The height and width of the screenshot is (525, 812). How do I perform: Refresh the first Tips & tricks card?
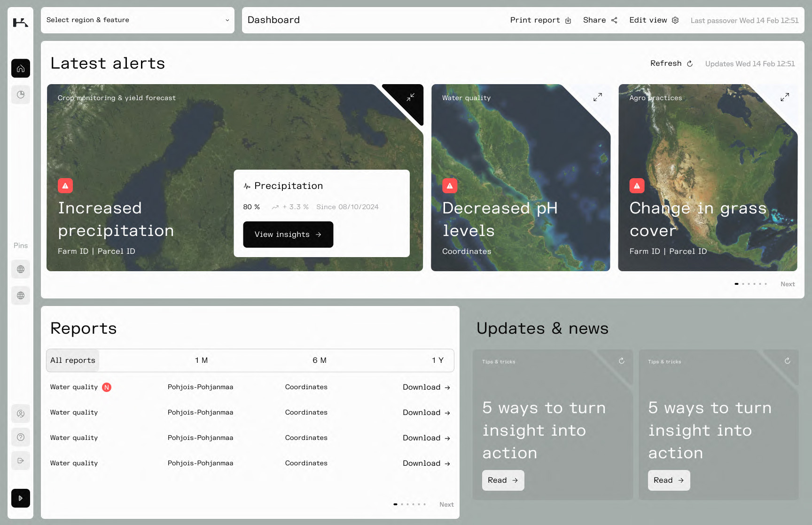[x=621, y=361]
